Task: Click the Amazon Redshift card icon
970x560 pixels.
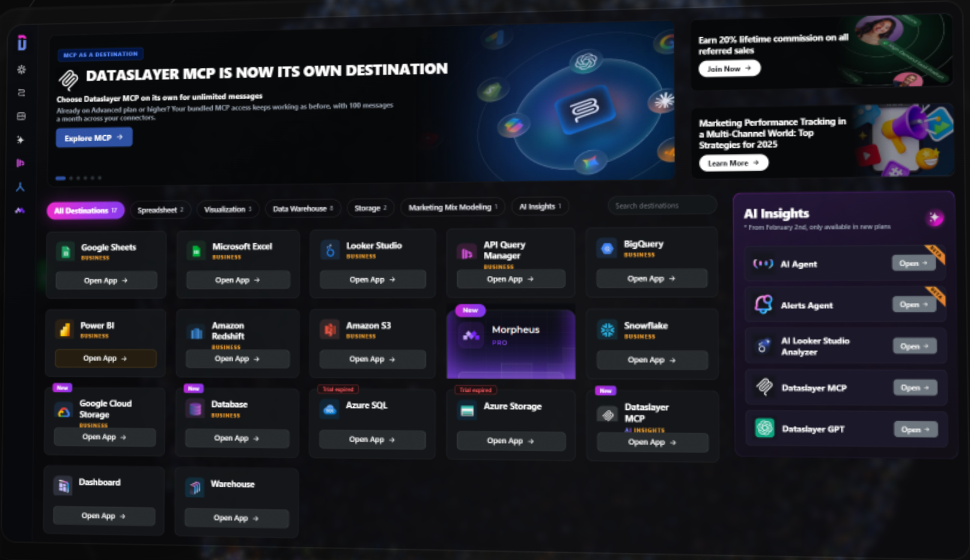Action: pos(196,333)
